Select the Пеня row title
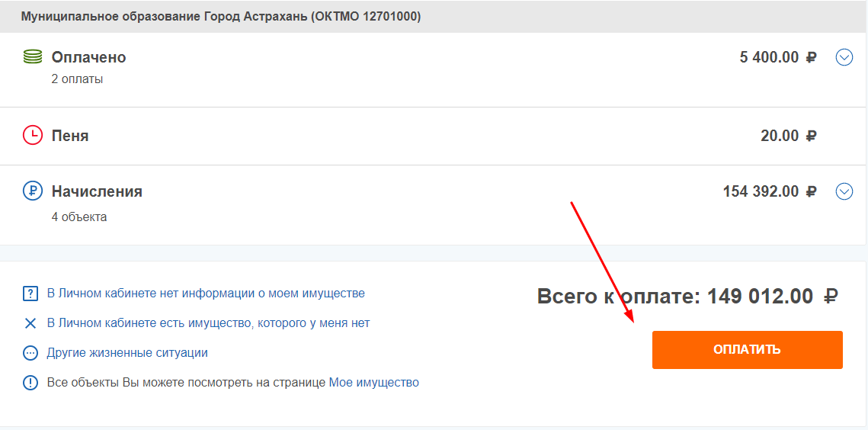This screenshot has width=868, height=430. coord(70,136)
